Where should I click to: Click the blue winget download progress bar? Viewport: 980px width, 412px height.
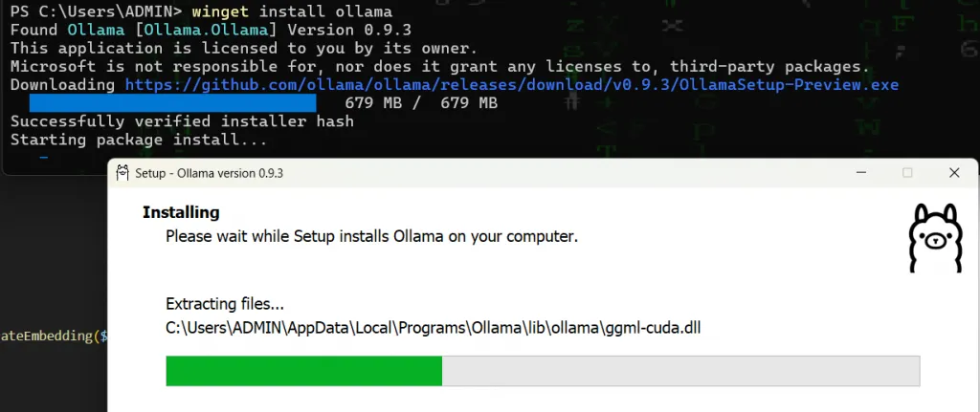tap(172, 103)
